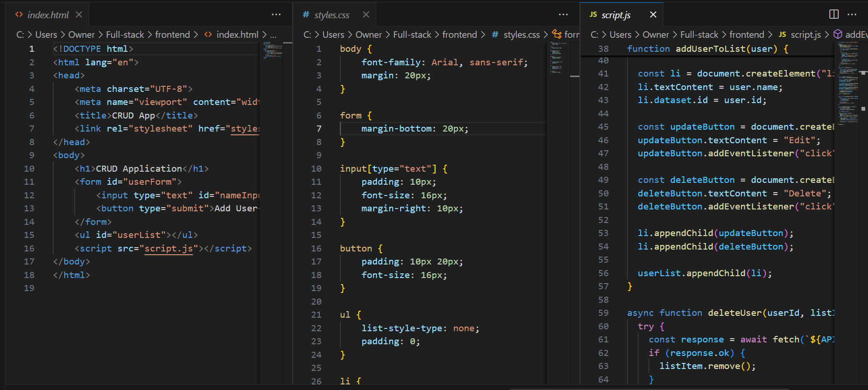This screenshot has height=390, width=868.
Task: Open More Actions menu for the script.js editor group
Action: (x=852, y=14)
